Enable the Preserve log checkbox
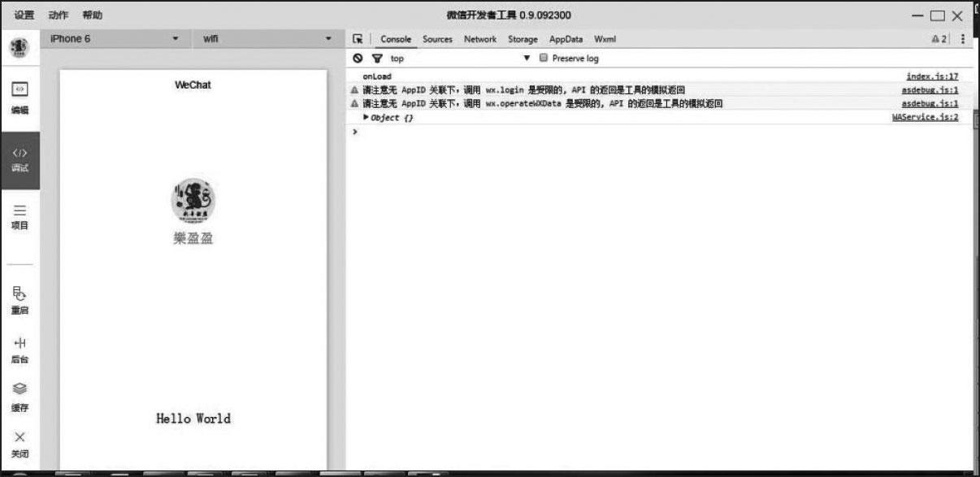This screenshot has height=477, width=980. [x=544, y=59]
